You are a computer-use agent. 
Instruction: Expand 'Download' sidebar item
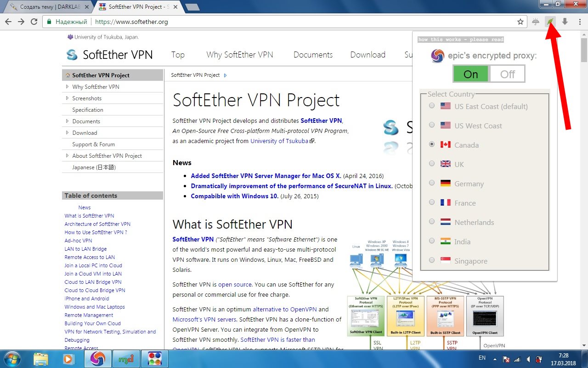67,132
